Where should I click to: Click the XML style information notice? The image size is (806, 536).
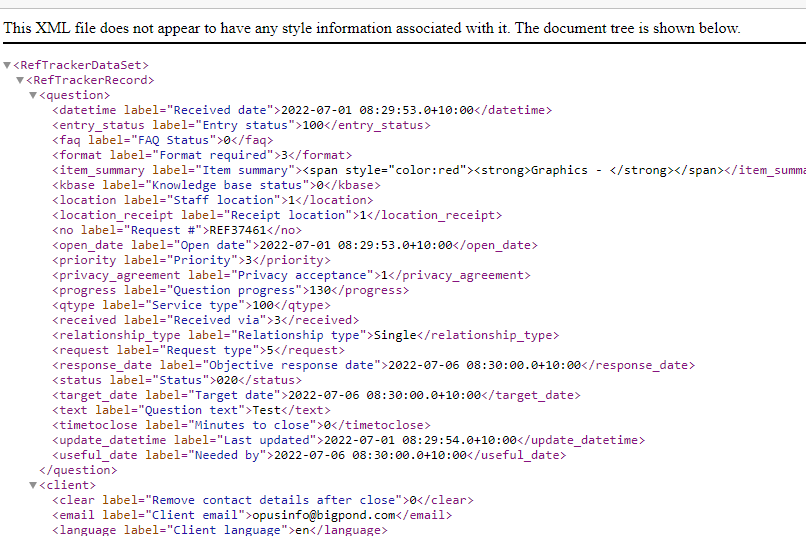click(372, 28)
